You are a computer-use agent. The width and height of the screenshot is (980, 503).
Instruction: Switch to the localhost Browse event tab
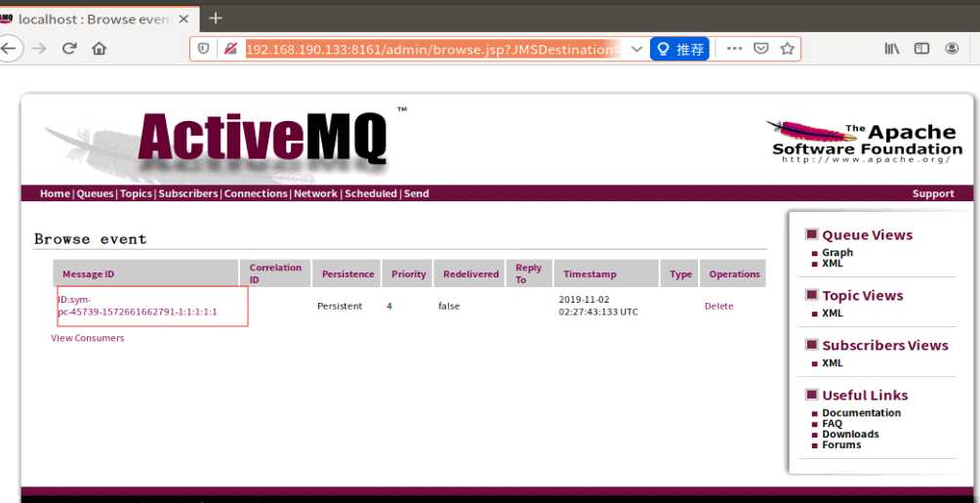[x=94, y=19]
